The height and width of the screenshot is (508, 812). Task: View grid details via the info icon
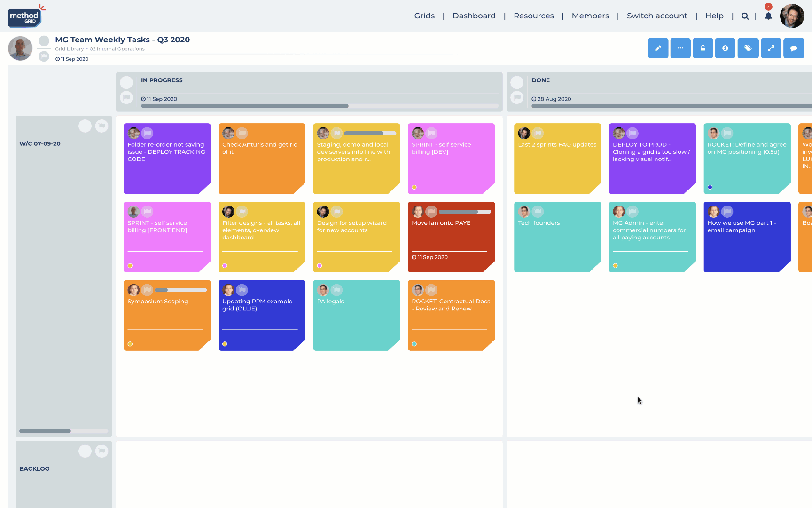tap(725, 48)
